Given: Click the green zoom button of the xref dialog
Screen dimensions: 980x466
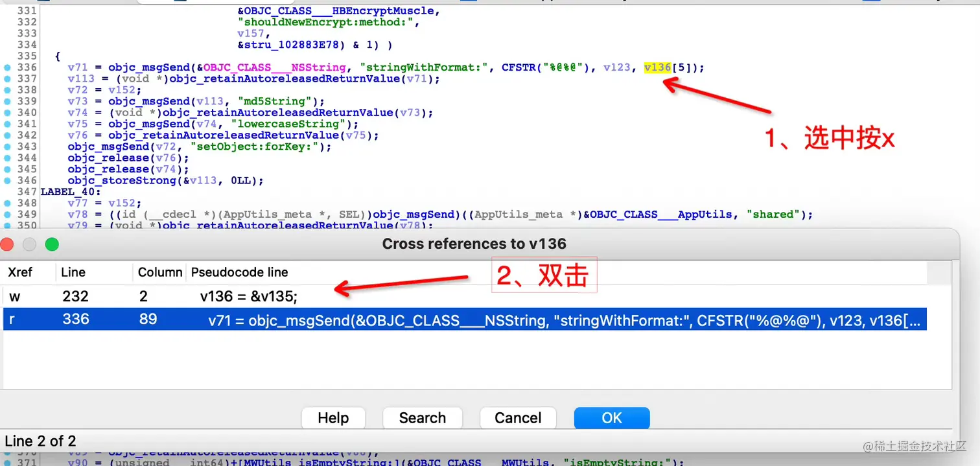Looking at the screenshot, I should [52, 244].
